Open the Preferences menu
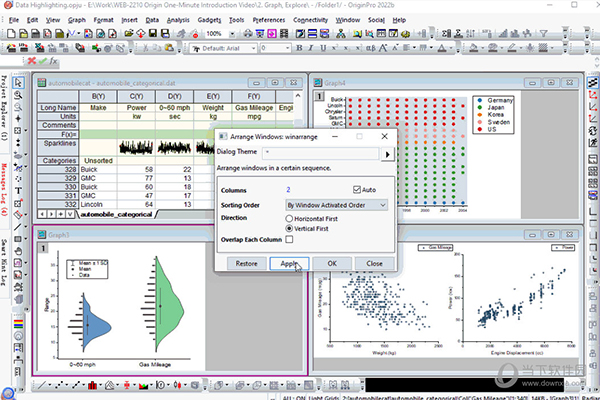 [x=269, y=20]
